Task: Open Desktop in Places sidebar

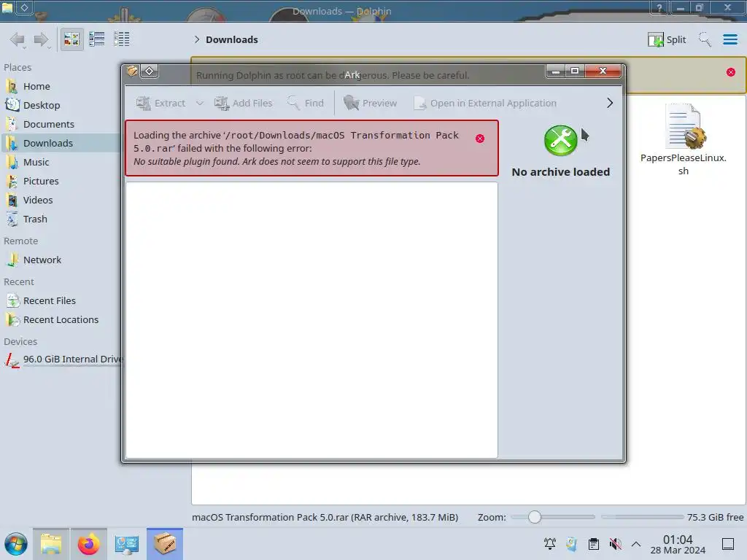Action: [x=60, y=105]
